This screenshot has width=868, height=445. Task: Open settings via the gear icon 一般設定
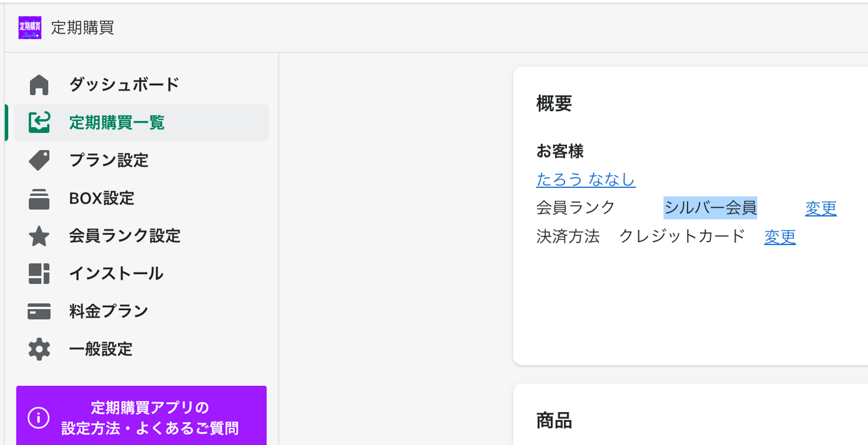39,349
